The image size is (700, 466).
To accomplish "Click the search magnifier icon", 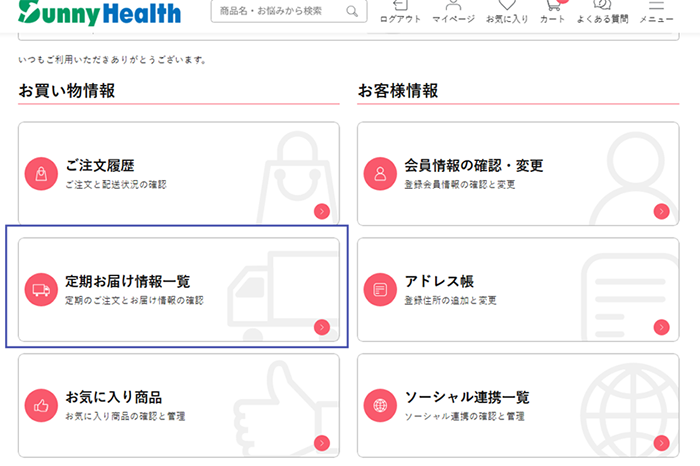I will (x=351, y=11).
